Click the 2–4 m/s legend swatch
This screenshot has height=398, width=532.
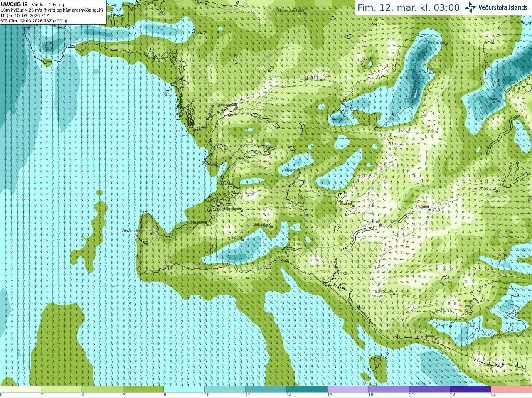click(x=62, y=389)
